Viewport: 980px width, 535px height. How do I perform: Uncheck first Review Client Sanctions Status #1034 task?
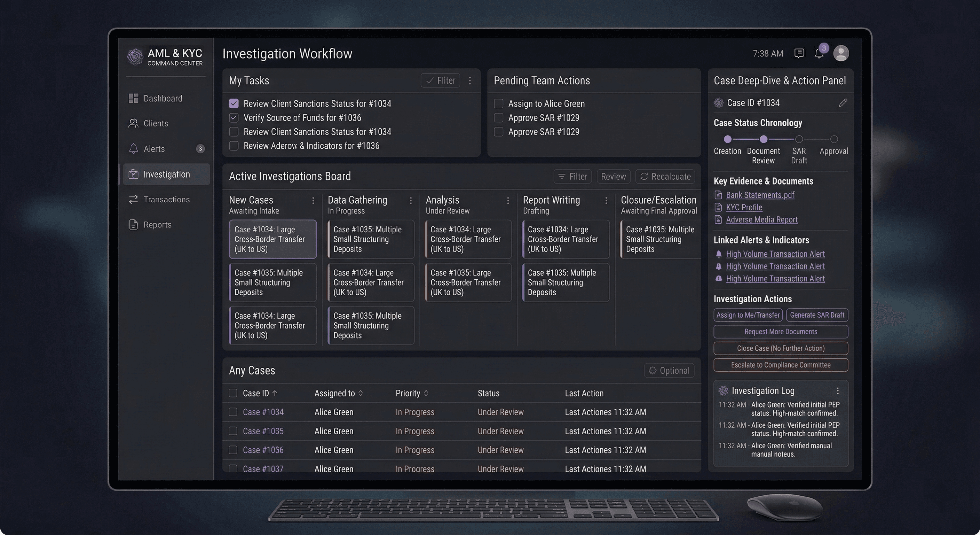pyautogui.click(x=234, y=103)
